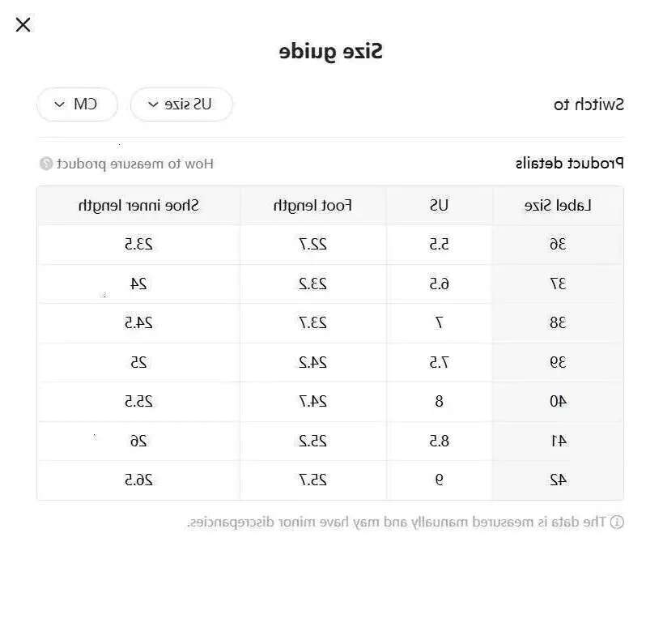Click label size 38 cell
This screenshot has height=644, width=663.
coord(558,323)
